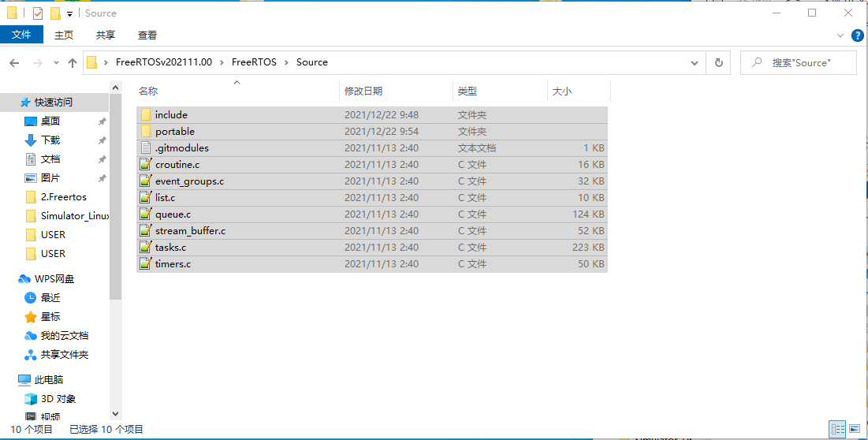Open the Help question mark icon
This screenshot has height=440, width=868.
(x=856, y=35)
